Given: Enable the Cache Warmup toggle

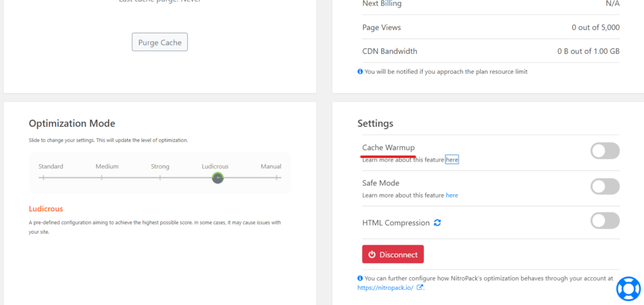Looking at the screenshot, I should pos(605,151).
